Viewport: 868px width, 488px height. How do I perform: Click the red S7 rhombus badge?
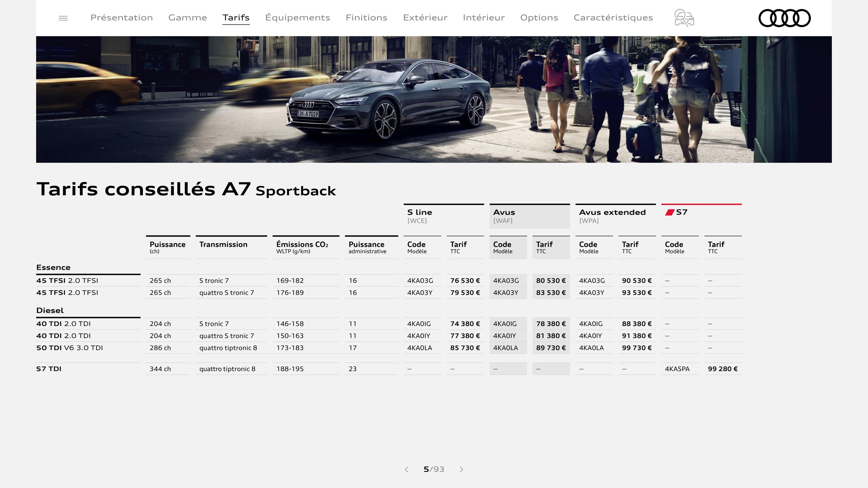669,212
